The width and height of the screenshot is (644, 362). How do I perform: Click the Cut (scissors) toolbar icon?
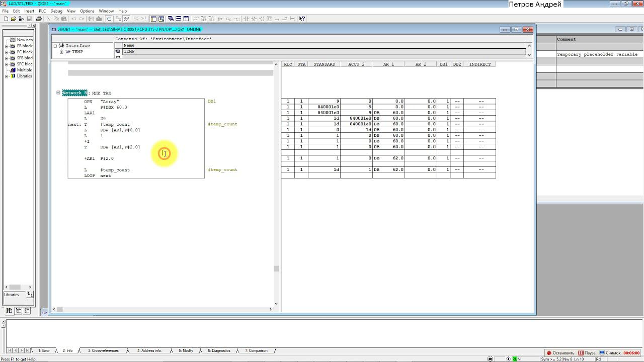tap(49, 19)
